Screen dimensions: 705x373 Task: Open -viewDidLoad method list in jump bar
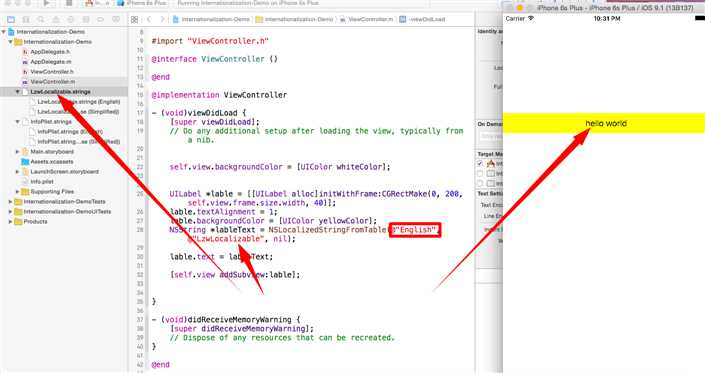[422, 19]
